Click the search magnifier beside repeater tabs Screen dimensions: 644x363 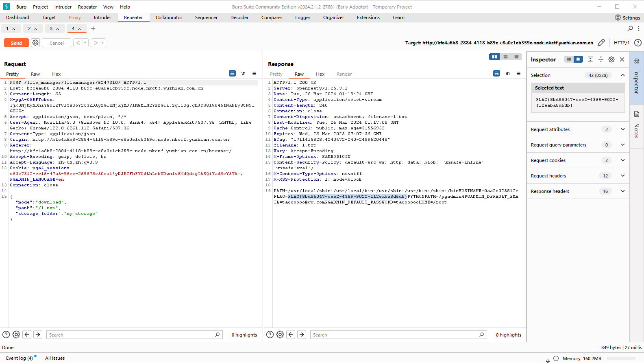click(630, 28)
